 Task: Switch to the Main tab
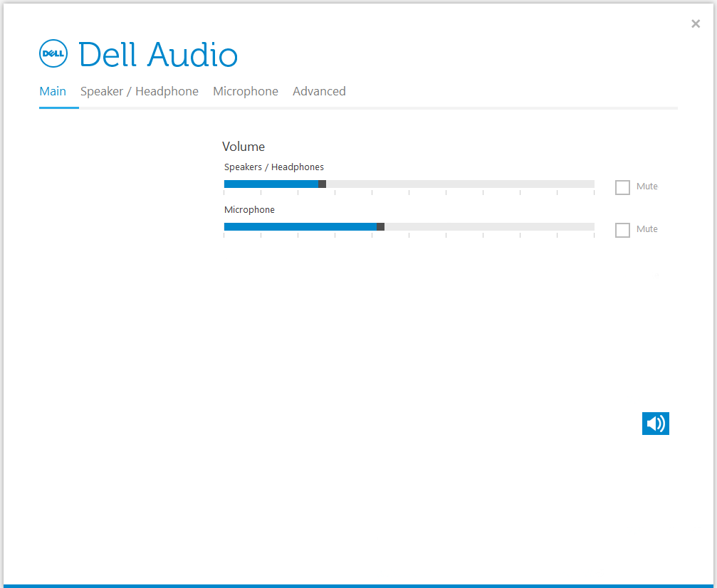point(53,91)
